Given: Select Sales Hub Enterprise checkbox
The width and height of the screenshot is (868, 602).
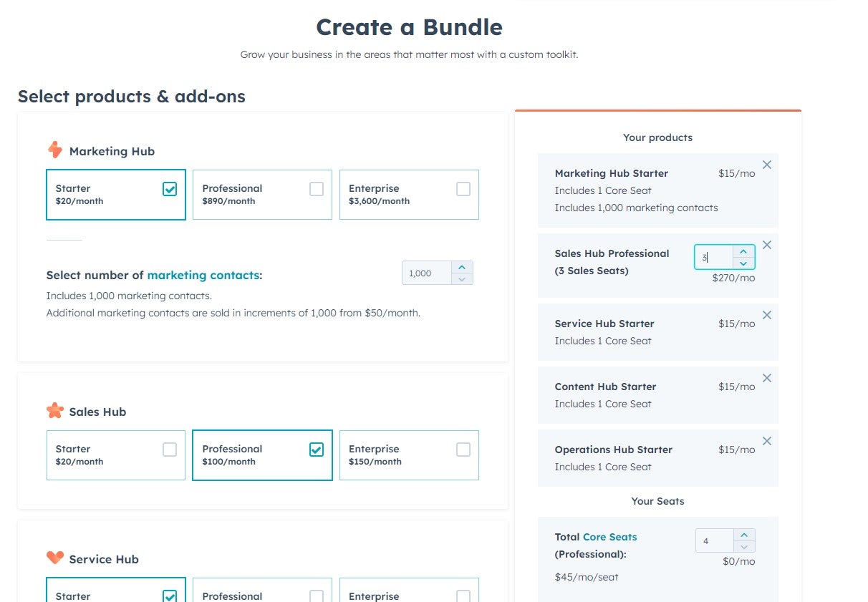Looking at the screenshot, I should 462,450.
